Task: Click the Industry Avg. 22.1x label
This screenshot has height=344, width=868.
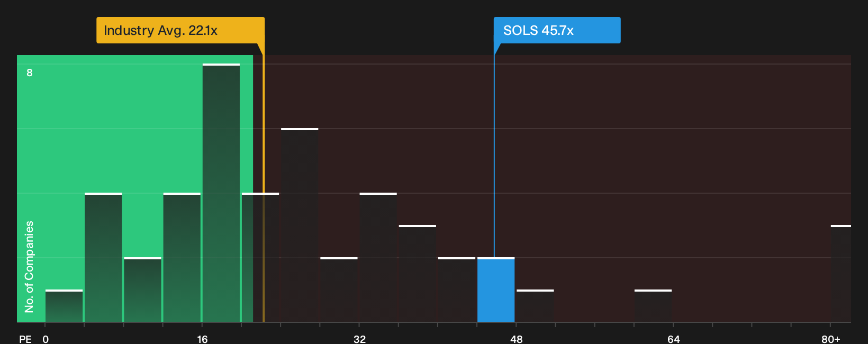Action: [x=180, y=30]
